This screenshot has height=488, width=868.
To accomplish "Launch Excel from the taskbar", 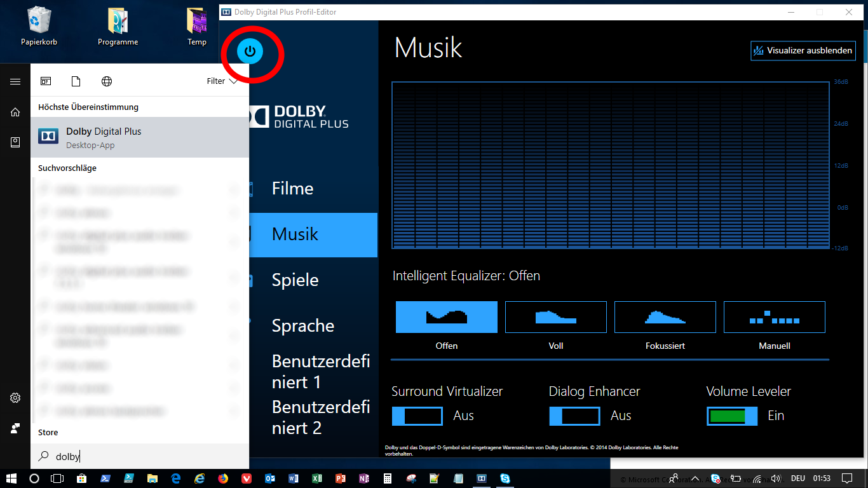I will [316, 478].
